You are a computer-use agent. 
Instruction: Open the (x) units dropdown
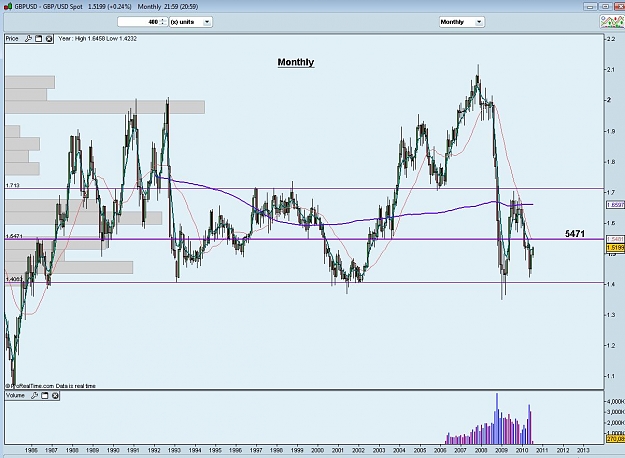(191, 22)
